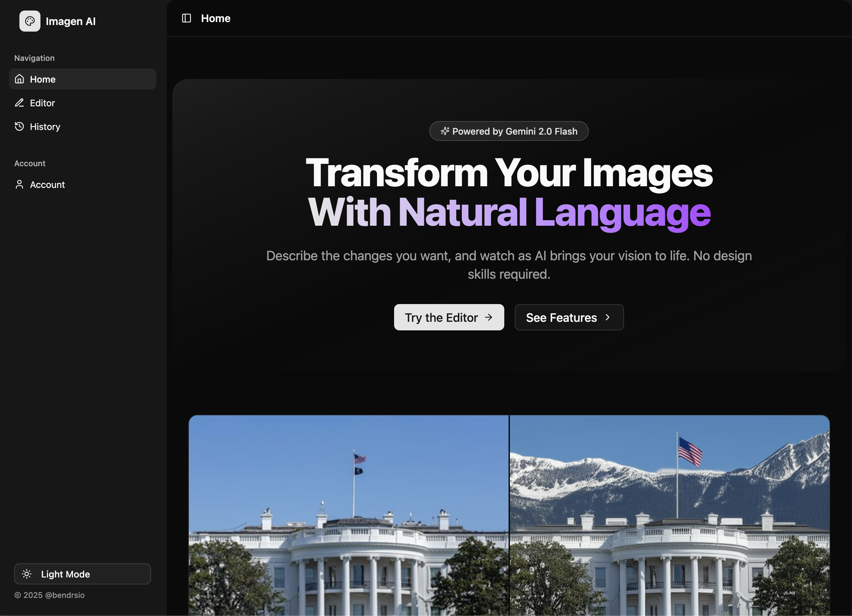Image resolution: width=852 pixels, height=616 pixels.
Task: Open the History navigation item
Action: (x=82, y=126)
